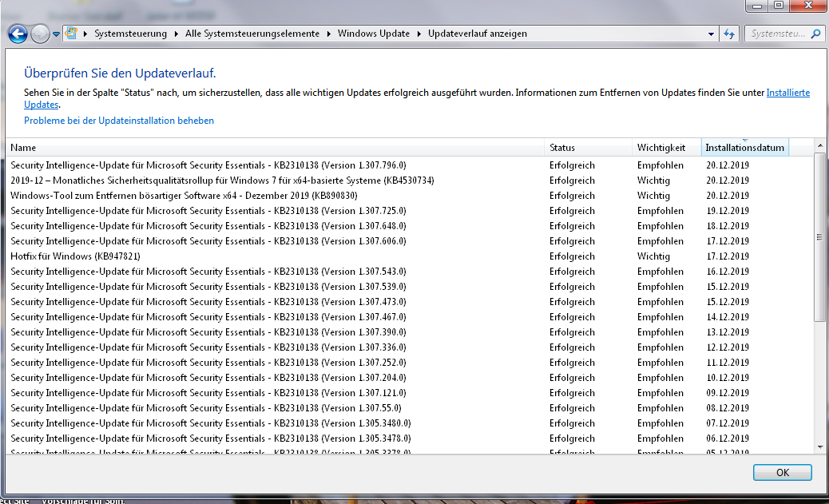829x504 pixels.
Task: Select update Version 1.307.725.0 row
Action: coord(410,211)
